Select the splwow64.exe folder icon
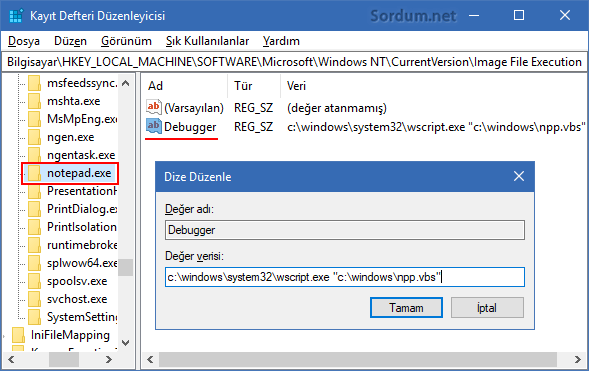 pos(34,263)
